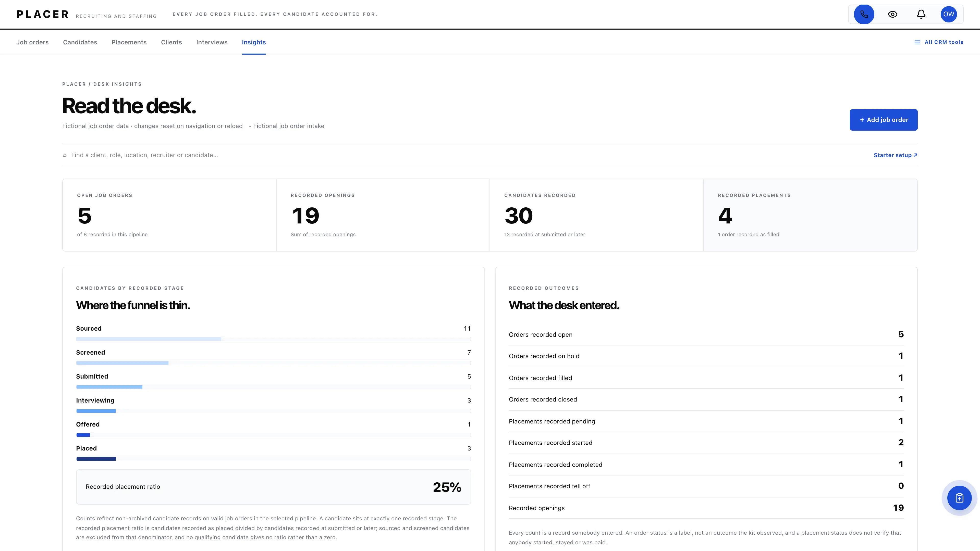Click the phone call icon in header
This screenshot has width=980, height=551.
coord(864,15)
